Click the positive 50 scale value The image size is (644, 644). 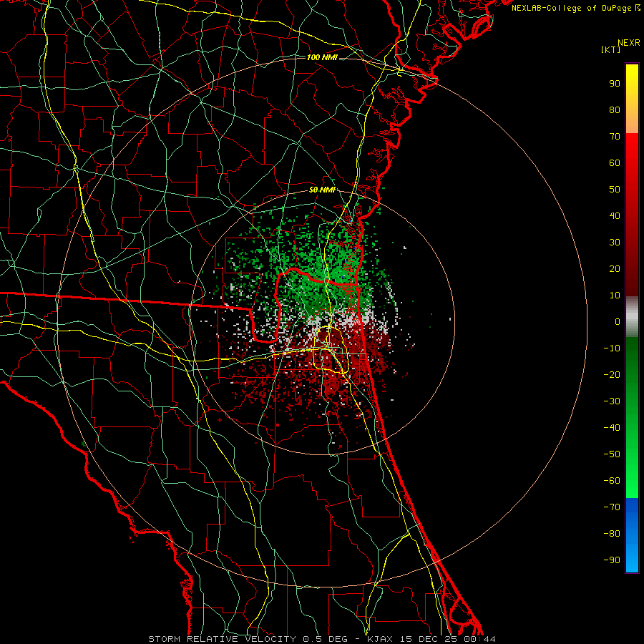615,190
